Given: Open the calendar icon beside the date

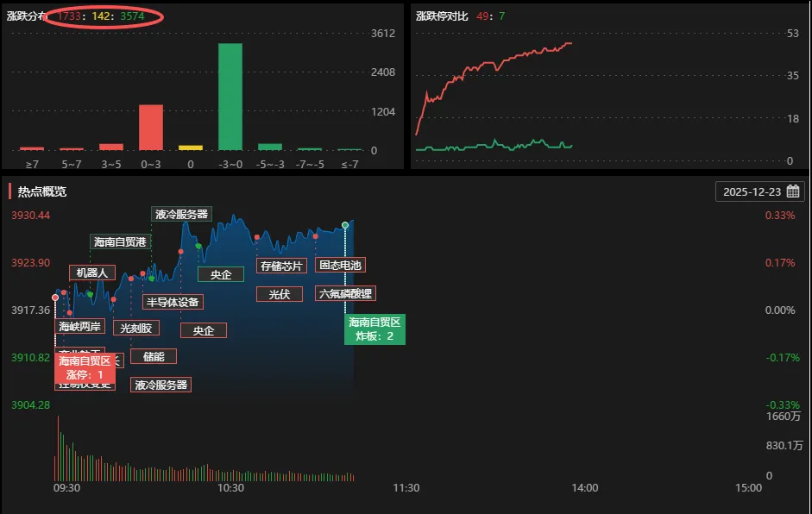Looking at the screenshot, I should pos(793,191).
